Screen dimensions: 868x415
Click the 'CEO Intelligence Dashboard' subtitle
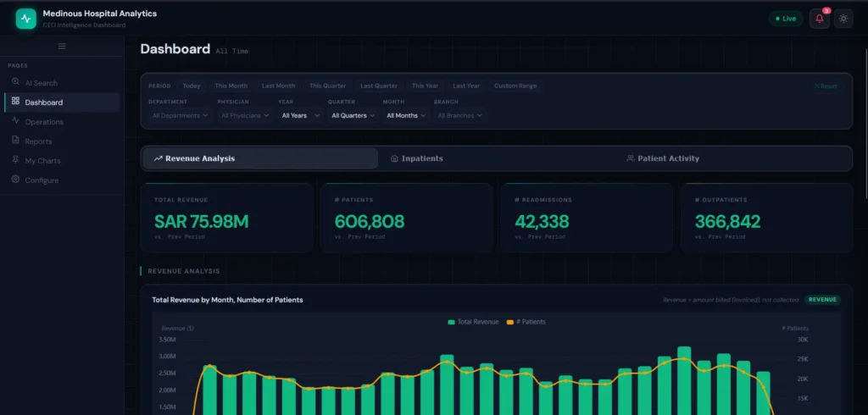coord(84,25)
